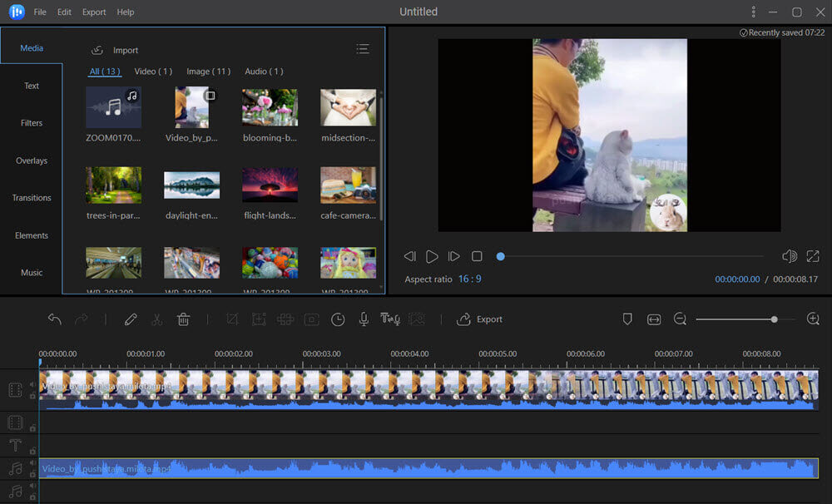
Task: Open the 16 : 9 aspect ratio selector
Action: 469,279
